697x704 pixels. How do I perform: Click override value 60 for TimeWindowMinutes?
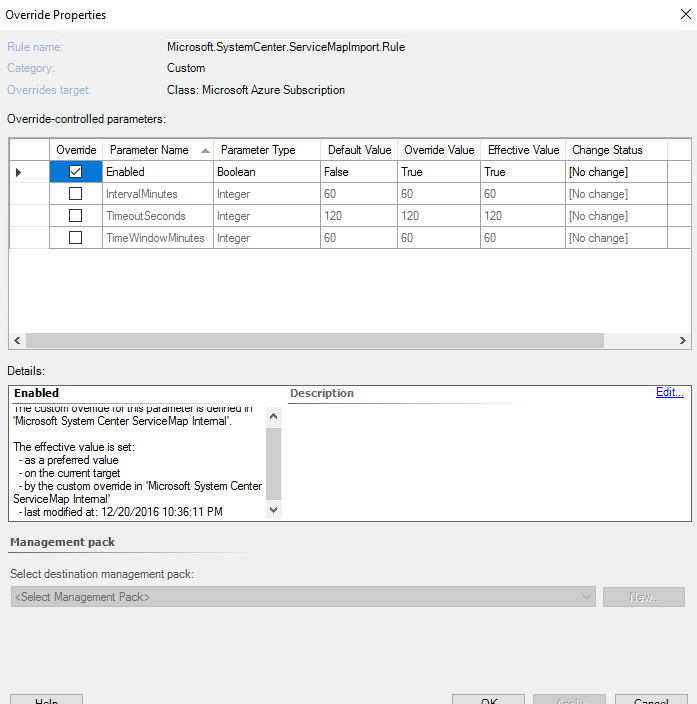pos(439,238)
